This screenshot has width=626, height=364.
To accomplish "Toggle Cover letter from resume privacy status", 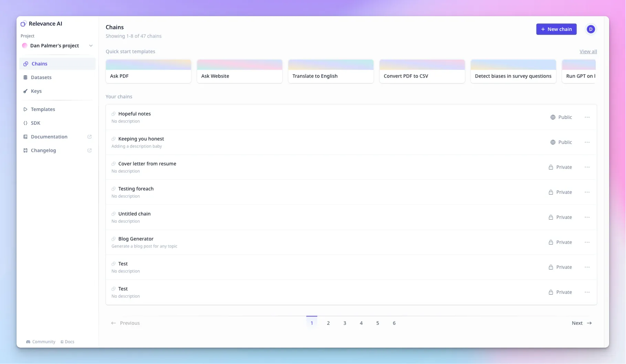I will coord(560,167).
